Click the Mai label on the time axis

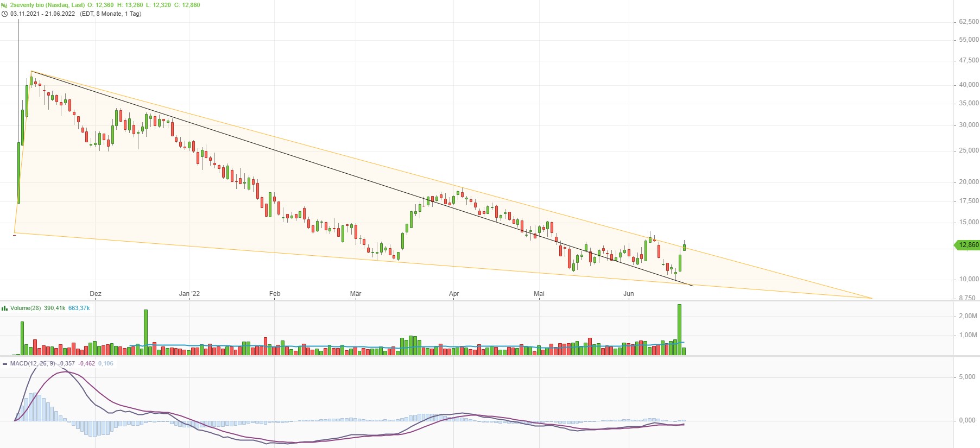point(539,294)
